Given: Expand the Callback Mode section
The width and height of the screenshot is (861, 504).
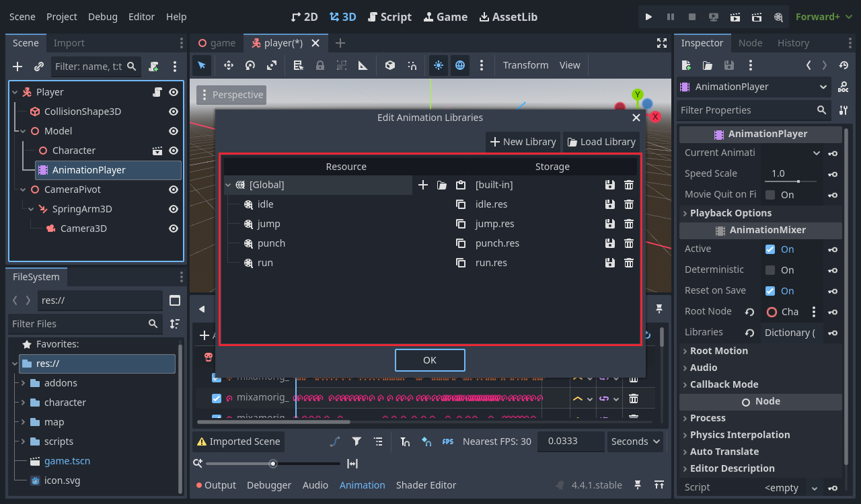Looking at the screenshot, I should (724, 384).
